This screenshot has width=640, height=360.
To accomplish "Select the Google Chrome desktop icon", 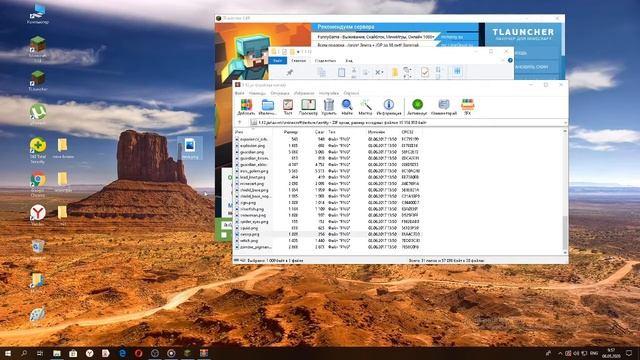I will [38, 184].
